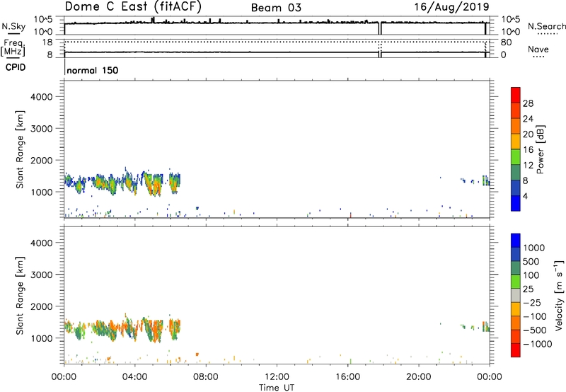Image resolution: width=566 pixels, height=392 pixels.
Task: Click '2000' on the power panel axis
Action: pyautogui.click(x=41, y=160)
